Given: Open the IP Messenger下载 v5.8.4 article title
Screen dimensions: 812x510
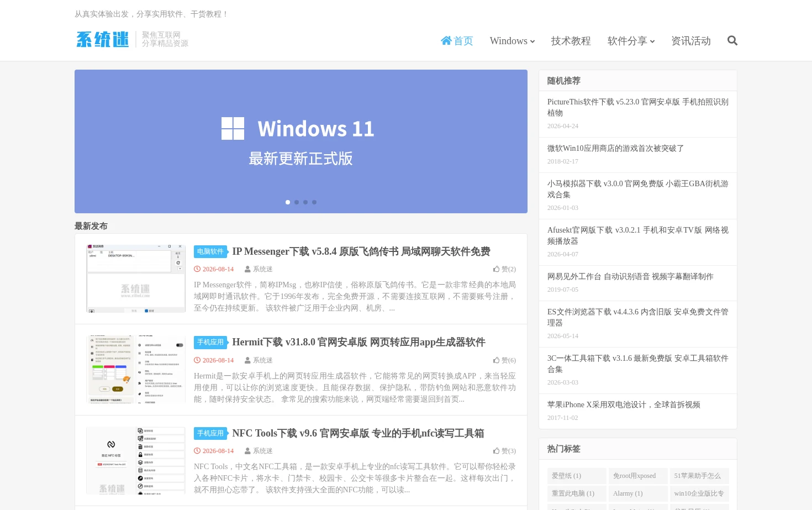Looking at the screenshot, I should (x=361, y=251).
